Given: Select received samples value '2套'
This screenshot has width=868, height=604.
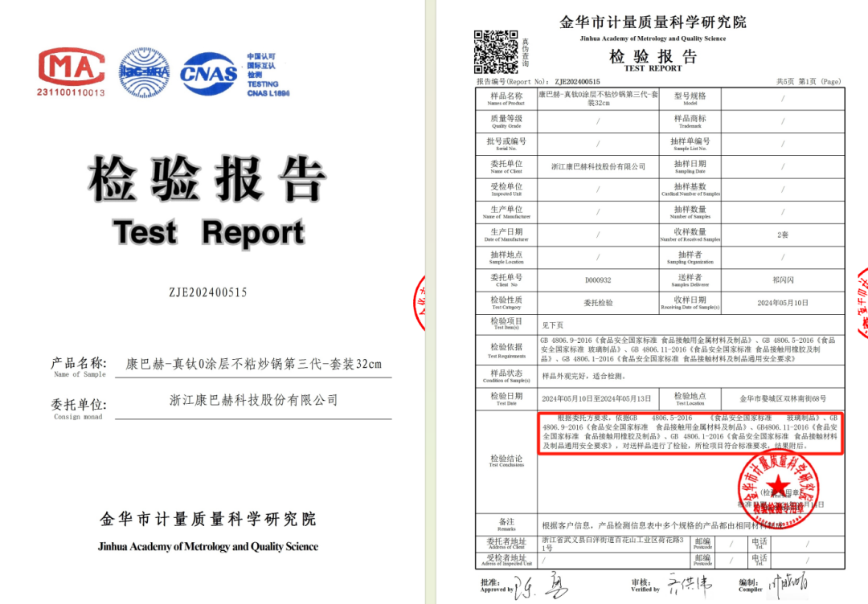Looking at the screenshot, I should coord(783,235).
